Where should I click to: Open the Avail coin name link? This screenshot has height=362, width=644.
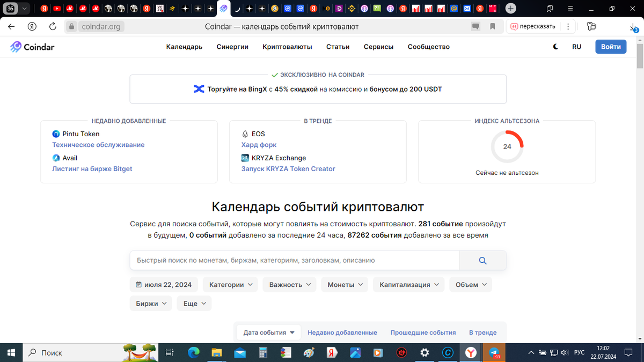(x=70, y=158)
